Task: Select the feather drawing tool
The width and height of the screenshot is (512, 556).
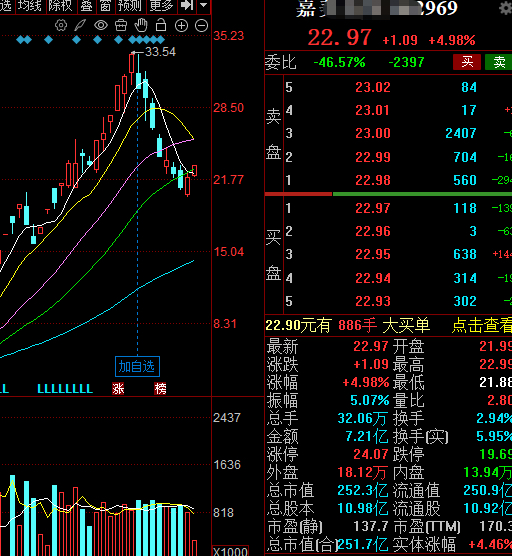Action: pos(80,26)
